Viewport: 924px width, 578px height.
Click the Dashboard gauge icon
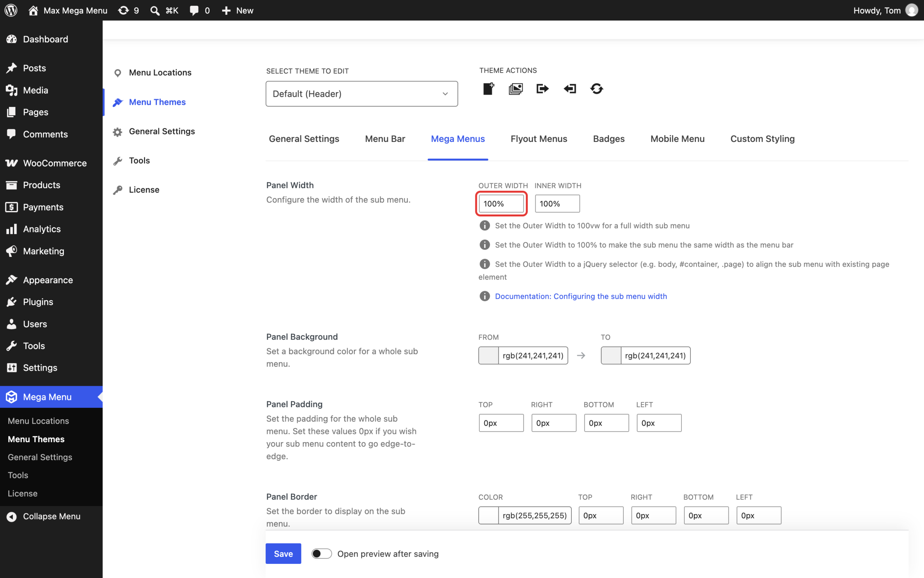pyautogui.click(x=12, y=39)
